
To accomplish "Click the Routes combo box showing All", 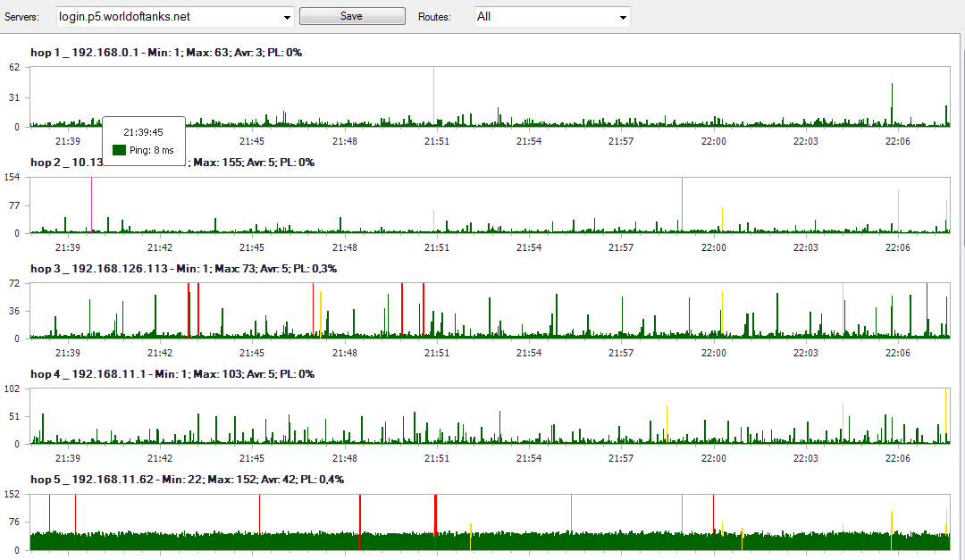I will point(543,17).
